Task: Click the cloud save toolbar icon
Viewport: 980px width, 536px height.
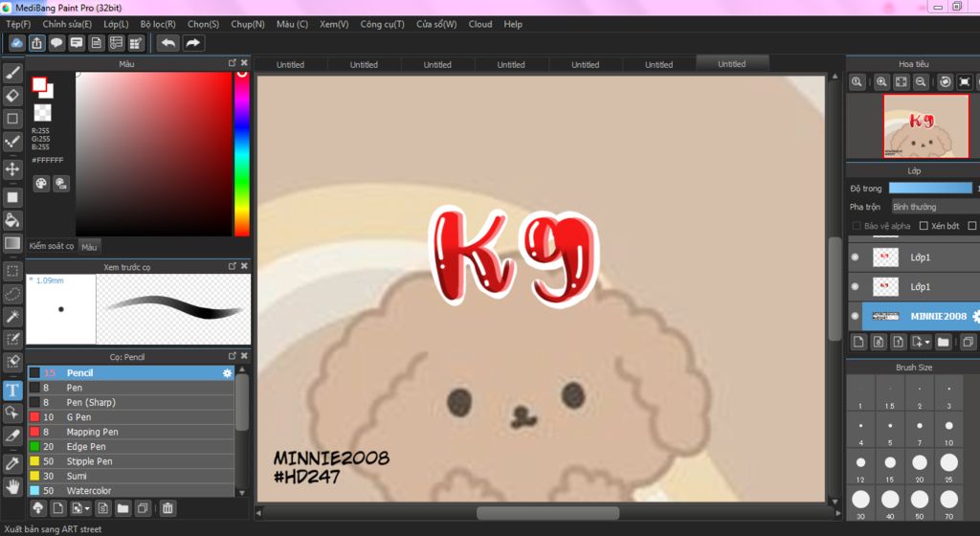Action: (x=17, y=43)
